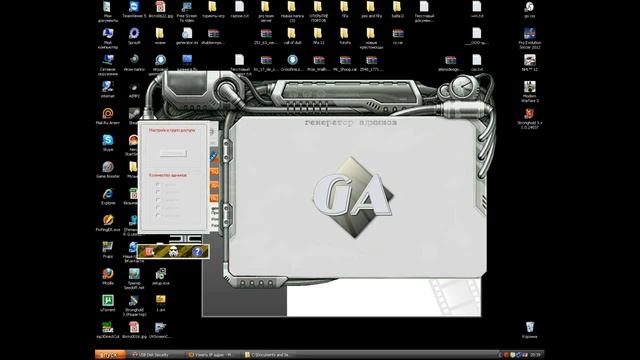Screen dimensions: 640x360
Task: Select the TeamViewer 5 desktop icon
Action: 134,10
